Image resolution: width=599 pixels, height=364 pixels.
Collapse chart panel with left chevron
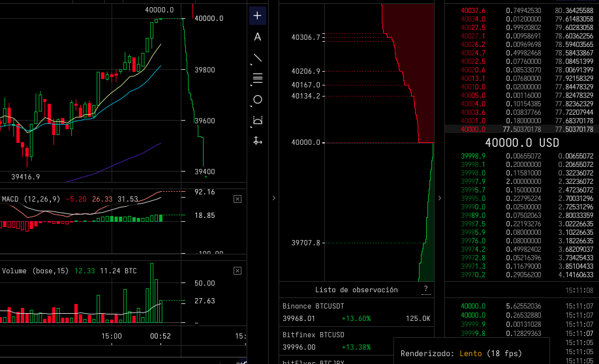pyautogui.click(x=274, y=198)
